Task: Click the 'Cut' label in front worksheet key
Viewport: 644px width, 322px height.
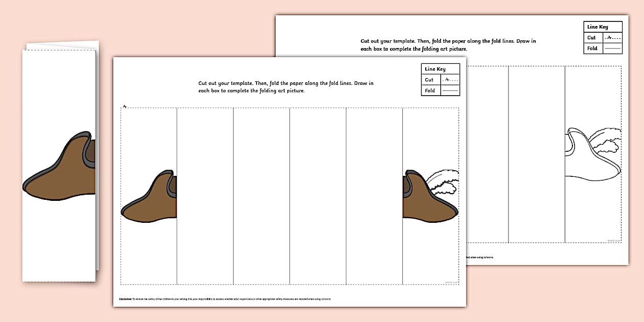Action: click(x=429, y=80)
